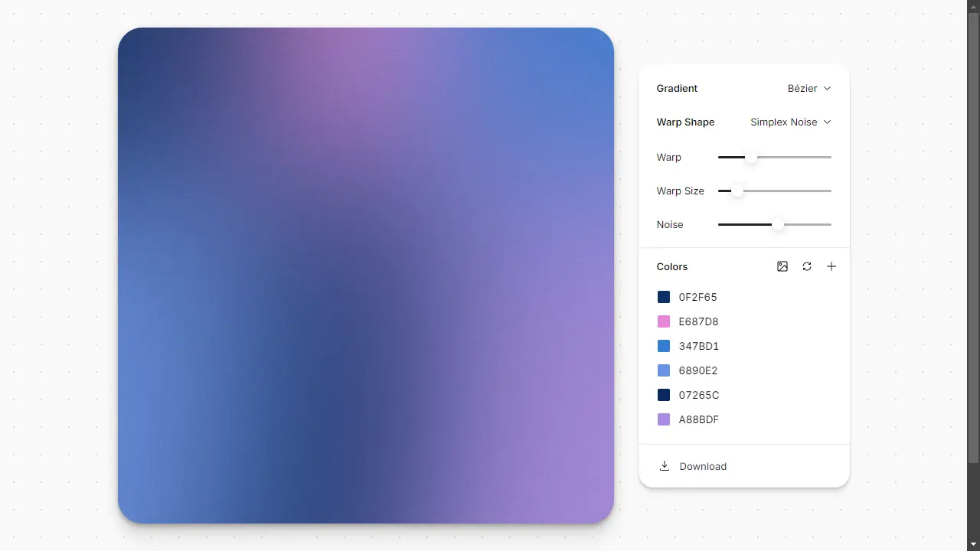The height and width of the screenshot is (551, 980).
Task: Click the Warp slider handle
Action: point(750,157)
